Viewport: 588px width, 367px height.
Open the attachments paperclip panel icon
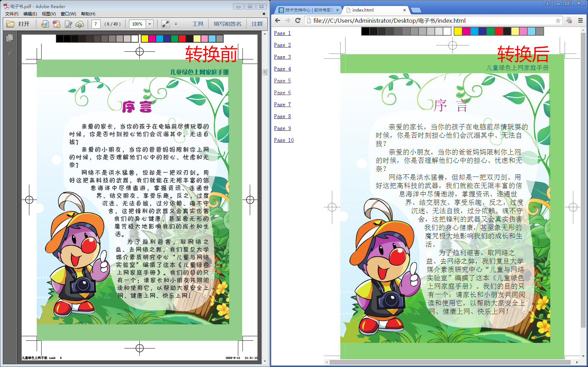9,53
